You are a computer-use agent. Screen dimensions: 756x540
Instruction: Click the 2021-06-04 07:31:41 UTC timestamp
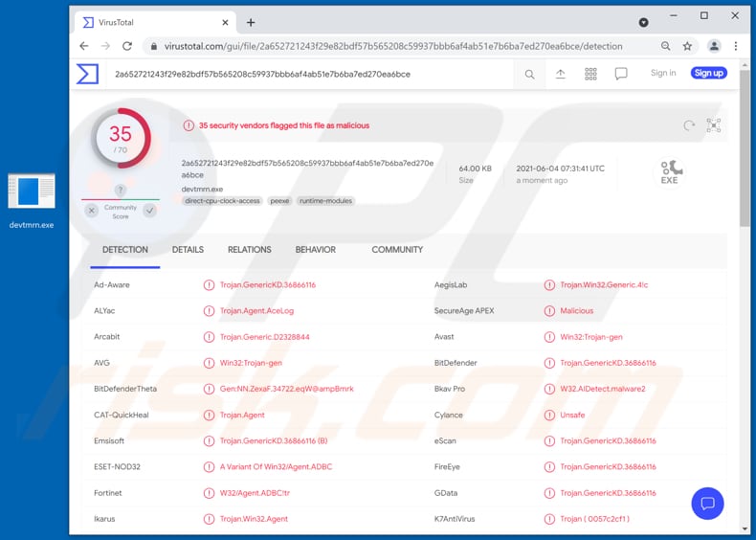tap(560, 169)
